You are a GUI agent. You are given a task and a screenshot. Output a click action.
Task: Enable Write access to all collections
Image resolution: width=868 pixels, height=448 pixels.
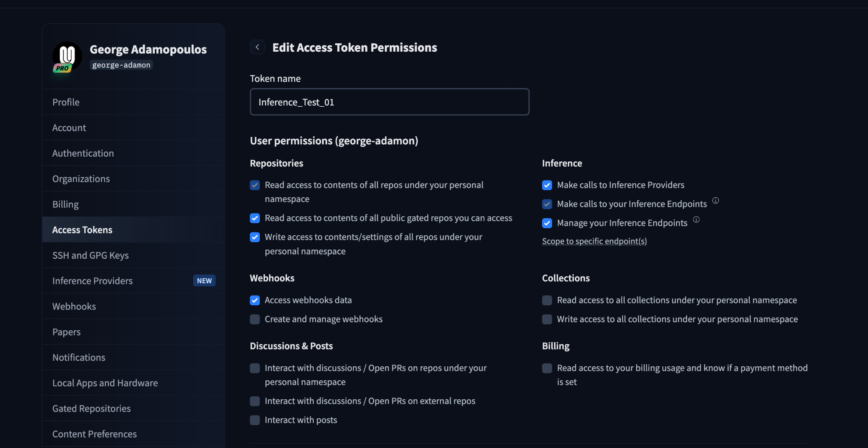[547, 319]
